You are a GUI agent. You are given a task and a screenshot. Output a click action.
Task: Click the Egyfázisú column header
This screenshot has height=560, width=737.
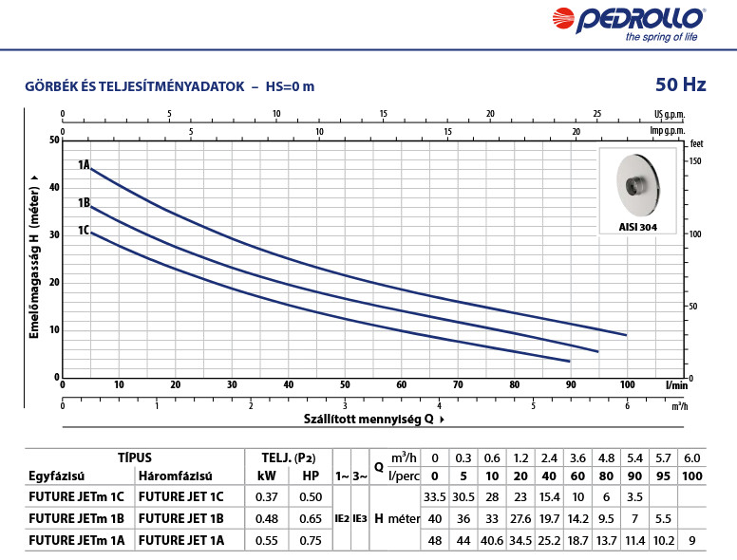click(x=54, y=475)
